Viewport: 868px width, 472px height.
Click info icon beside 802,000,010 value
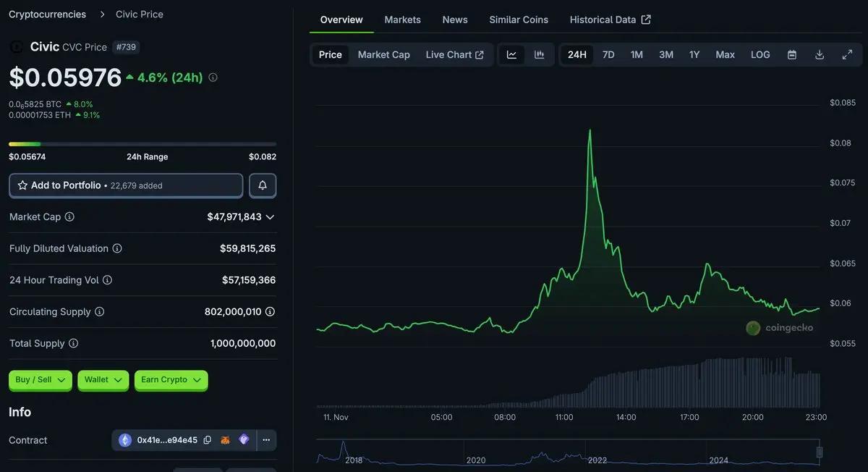270,312
